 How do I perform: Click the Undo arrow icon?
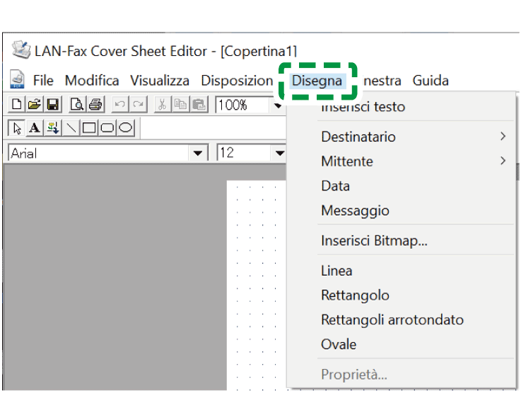(119, 105)
